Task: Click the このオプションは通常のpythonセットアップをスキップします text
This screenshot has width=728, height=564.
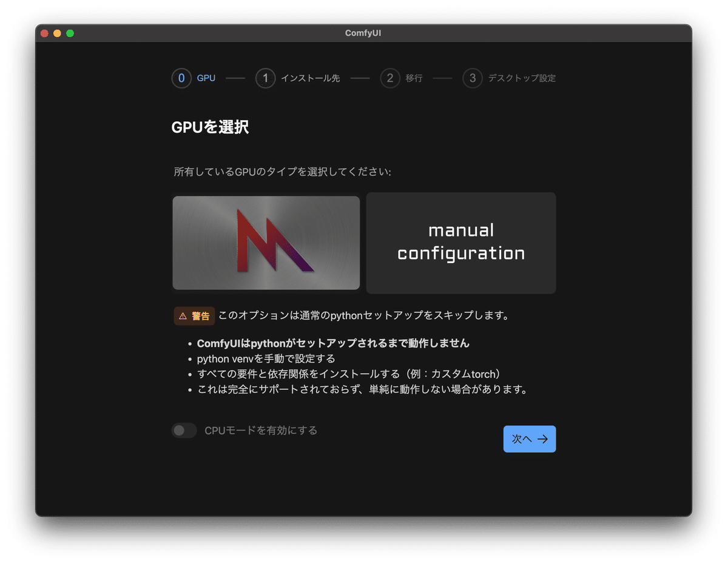Action: click(x=363, y=316)
